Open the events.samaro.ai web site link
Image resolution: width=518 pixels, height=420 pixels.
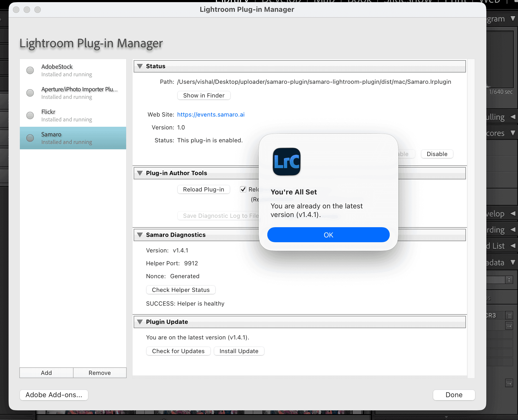tap(211, 115)
